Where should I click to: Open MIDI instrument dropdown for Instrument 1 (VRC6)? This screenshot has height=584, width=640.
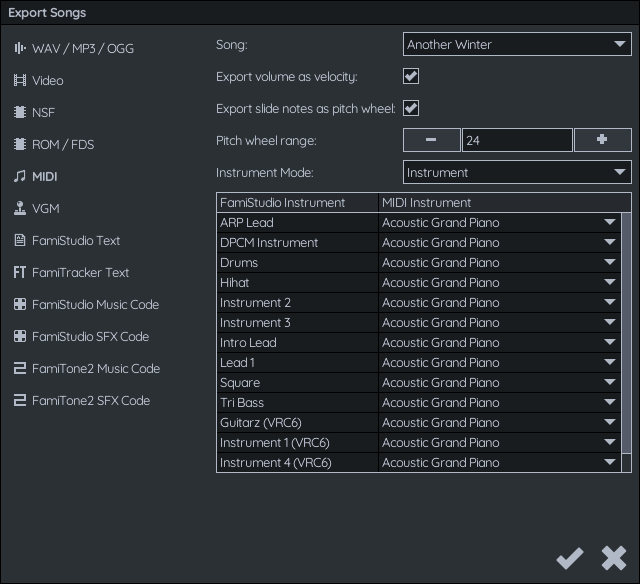(499, 442)
